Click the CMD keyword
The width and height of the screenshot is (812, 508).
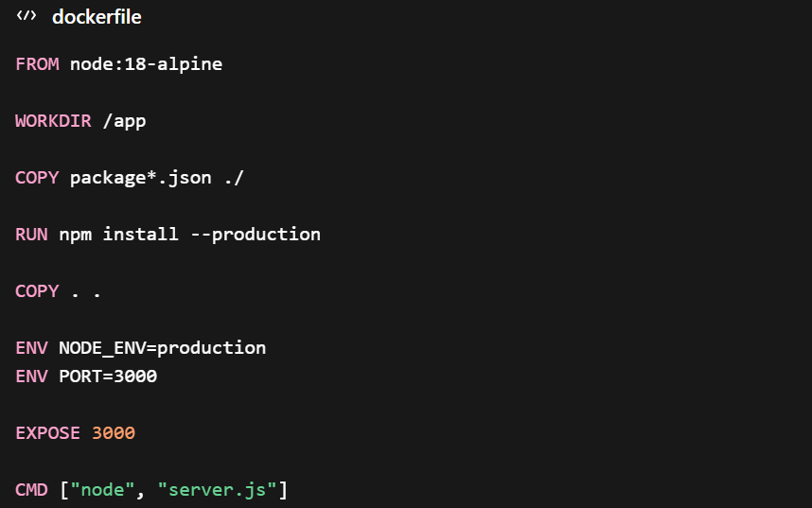click(31, 490)
